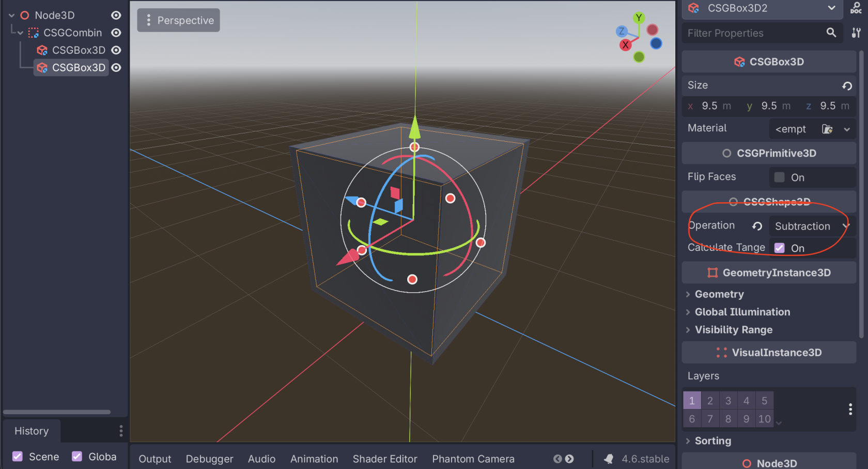Reset the Operation property using its revert arrow
Screen dimensions: 868x469
click(756, 226)
